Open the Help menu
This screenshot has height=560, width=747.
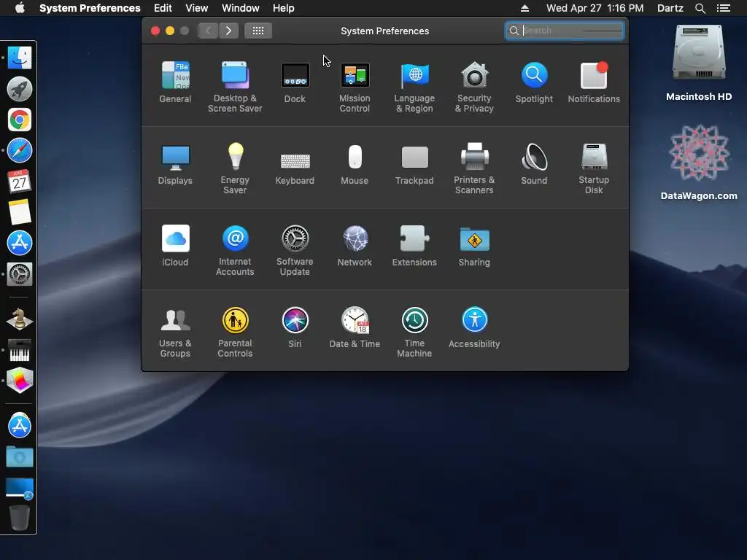point(284,8)
